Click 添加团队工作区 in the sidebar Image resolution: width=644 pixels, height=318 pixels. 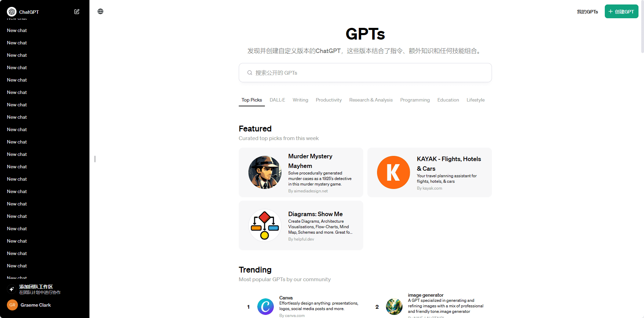click(x=36, y=287)
